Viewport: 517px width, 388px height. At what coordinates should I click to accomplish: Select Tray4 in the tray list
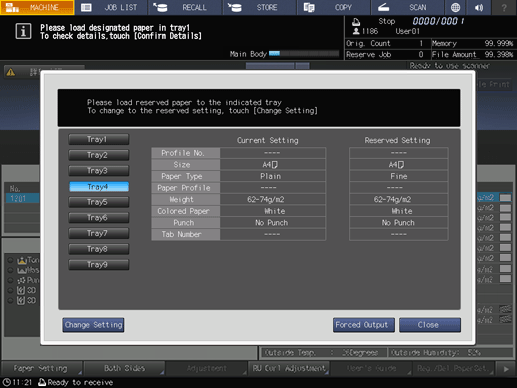pyautogui.click(x=99, y=187)
